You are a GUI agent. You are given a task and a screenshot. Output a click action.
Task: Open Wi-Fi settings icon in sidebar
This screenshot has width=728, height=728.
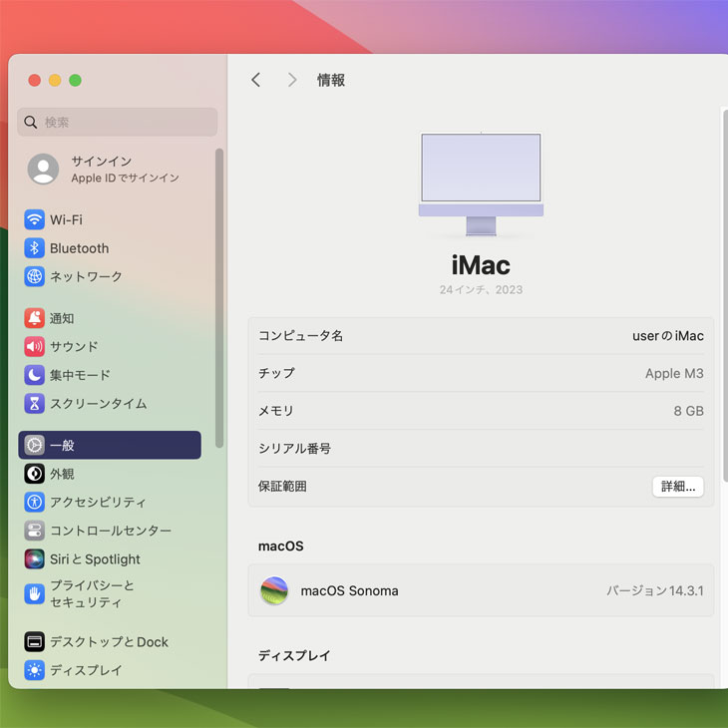(x=34, y=219)
